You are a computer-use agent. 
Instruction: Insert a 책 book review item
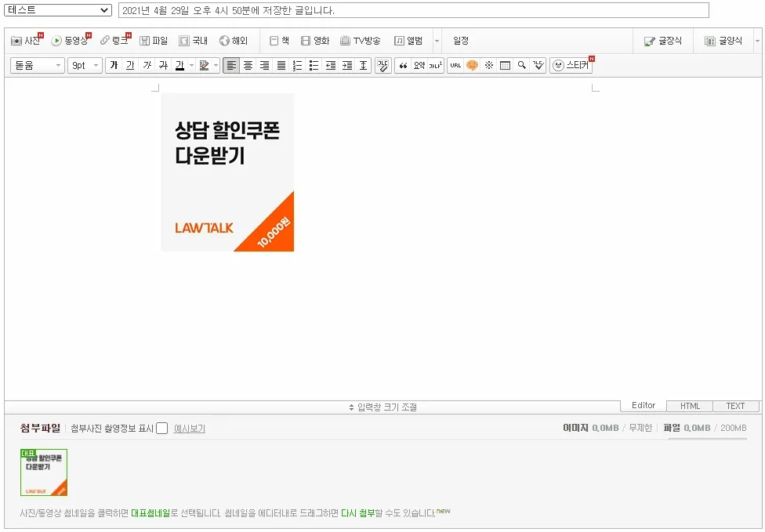[280, 41]
